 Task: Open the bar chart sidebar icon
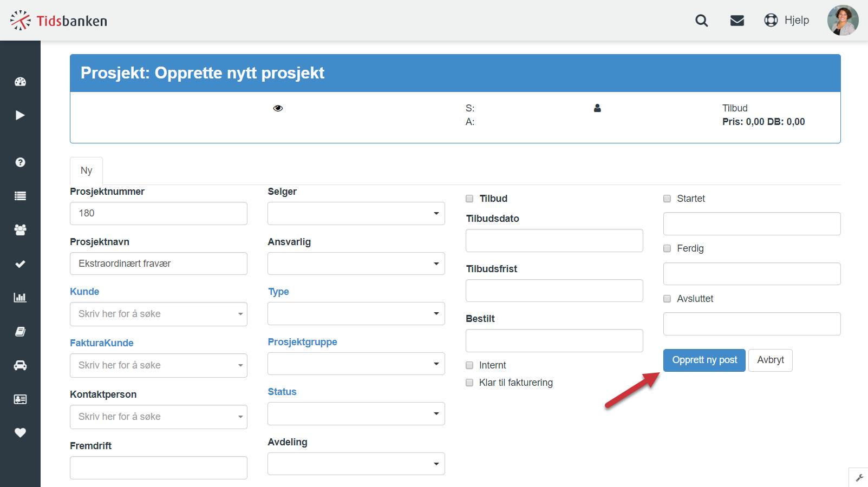[x=20, y=298]
